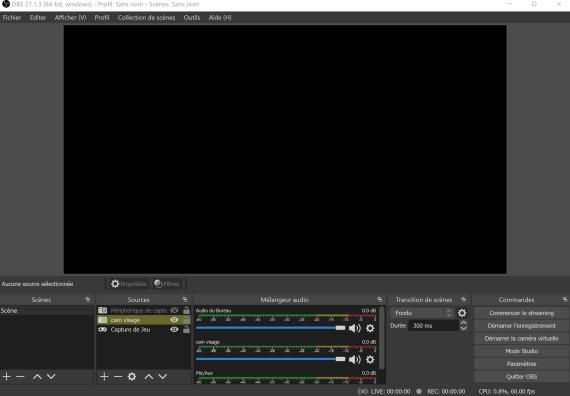Open Audio du Bureau settings gear
The height and width of the screenshot is (396, 570).
coord(370,328)
